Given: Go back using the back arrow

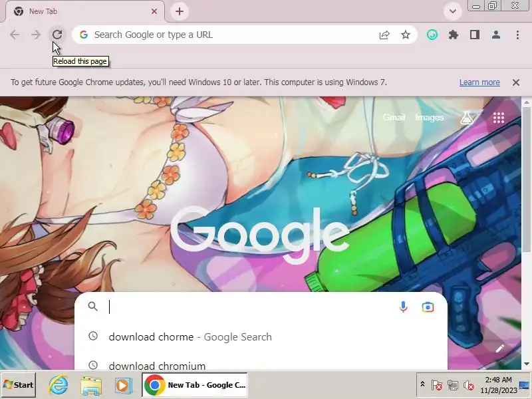Looking at the screenshot, I should point(15,35).
